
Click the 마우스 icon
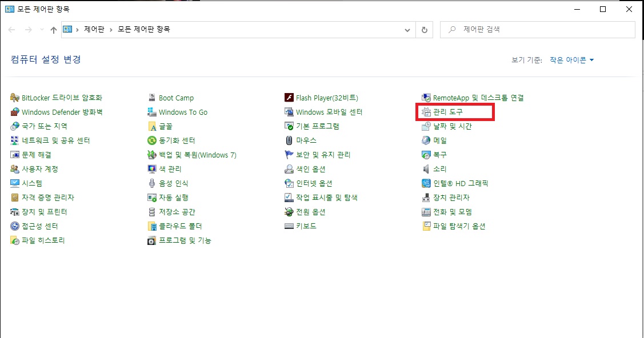289,140
